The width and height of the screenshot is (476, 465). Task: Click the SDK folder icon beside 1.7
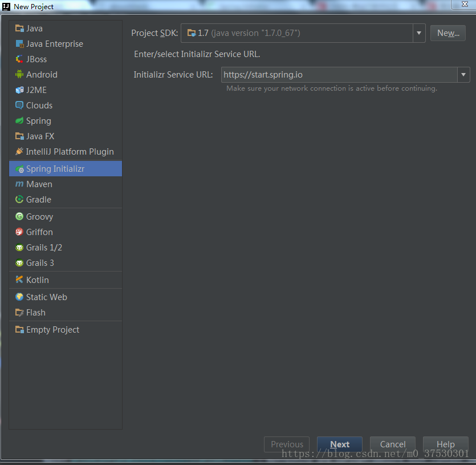pos(191,33)
